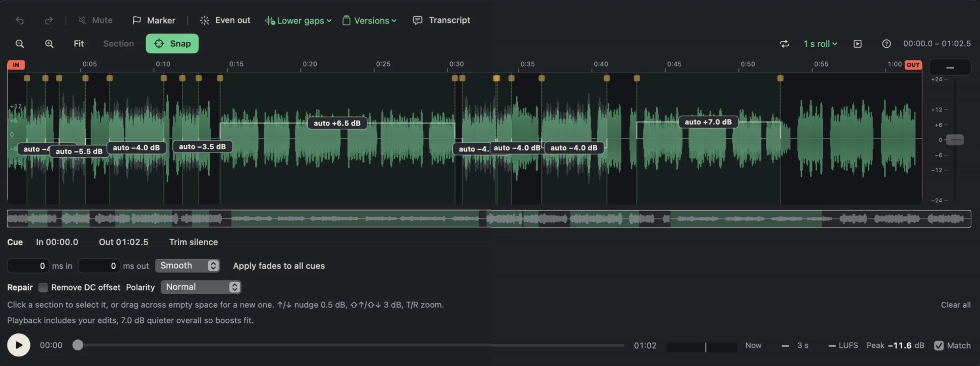Zoom in on the waveform
980x366 pixels.
(49, 44)
